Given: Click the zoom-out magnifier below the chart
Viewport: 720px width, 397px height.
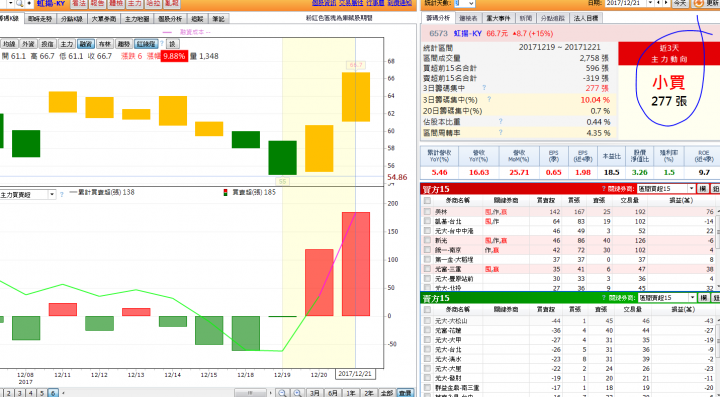Looking at the screenshot, I should pyautogui.click(x=282, y=393).
